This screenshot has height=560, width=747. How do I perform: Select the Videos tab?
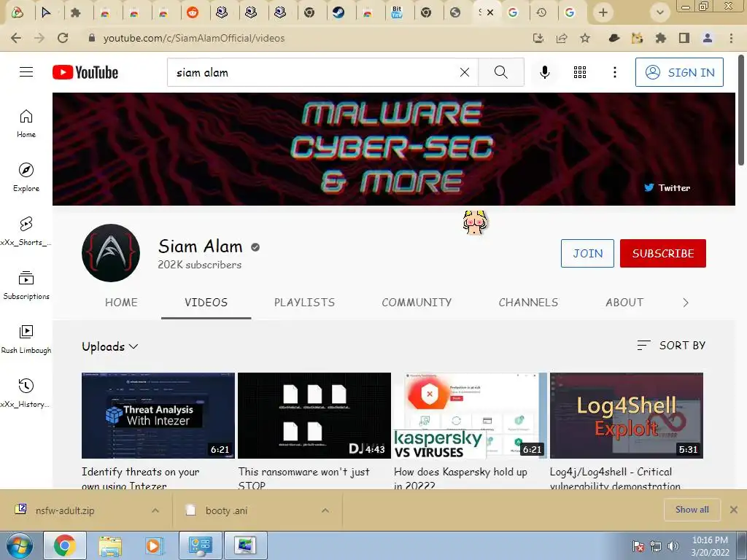206,303
